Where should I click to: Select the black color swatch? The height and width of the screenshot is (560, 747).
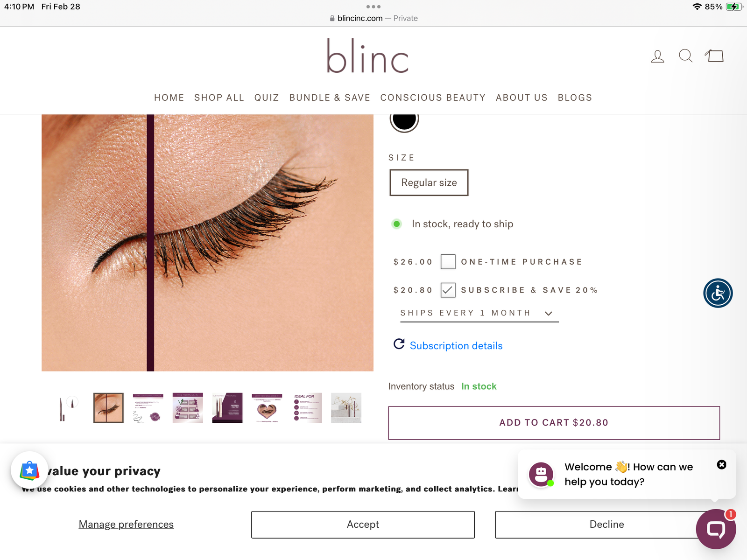(404, 120)
